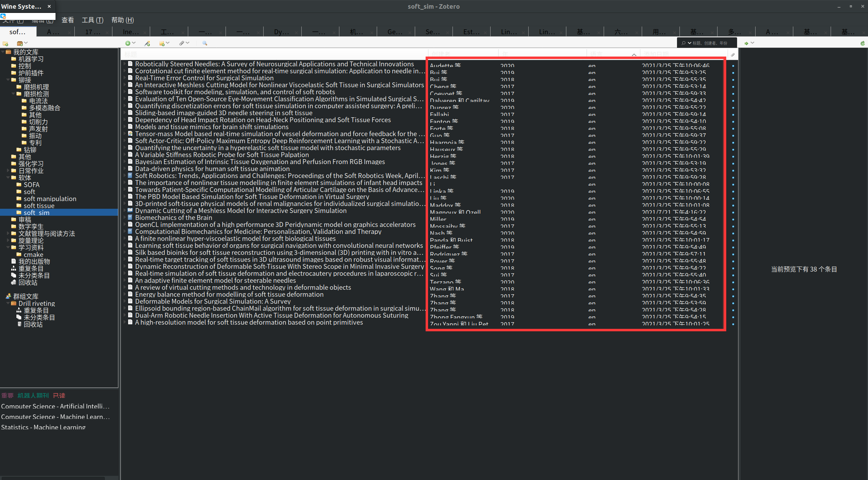Collapse the 软体 collection tree

(8, 178)
